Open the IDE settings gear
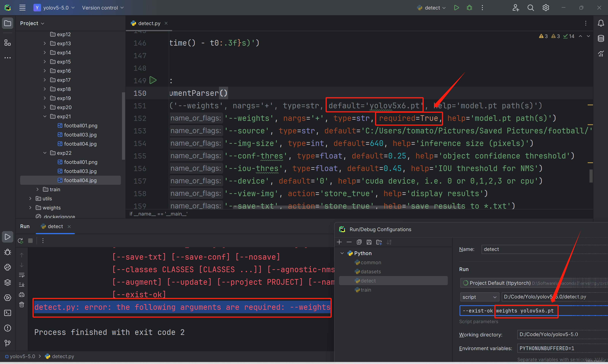This screenshot has width=608, height=364. (x=546, y=8)
